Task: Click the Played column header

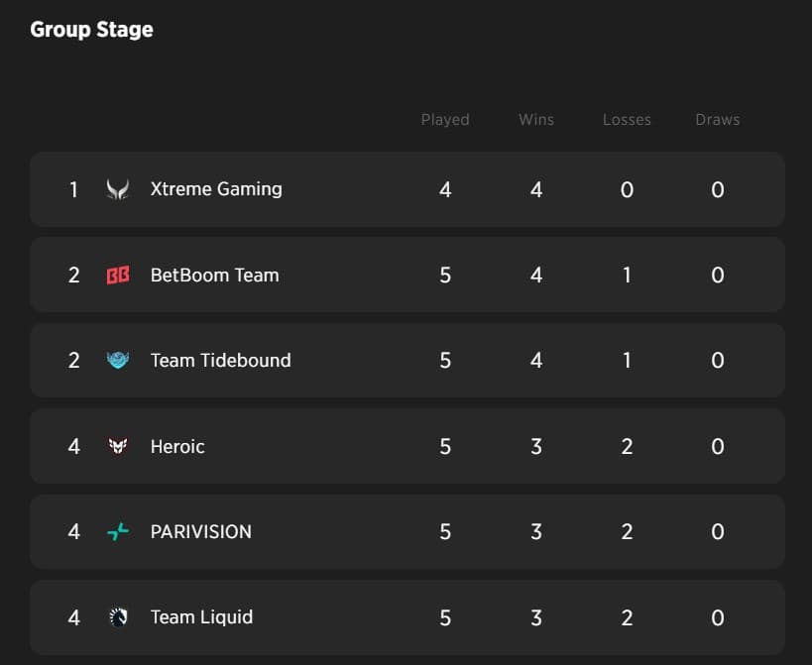Action: click(x=445, y=119)
